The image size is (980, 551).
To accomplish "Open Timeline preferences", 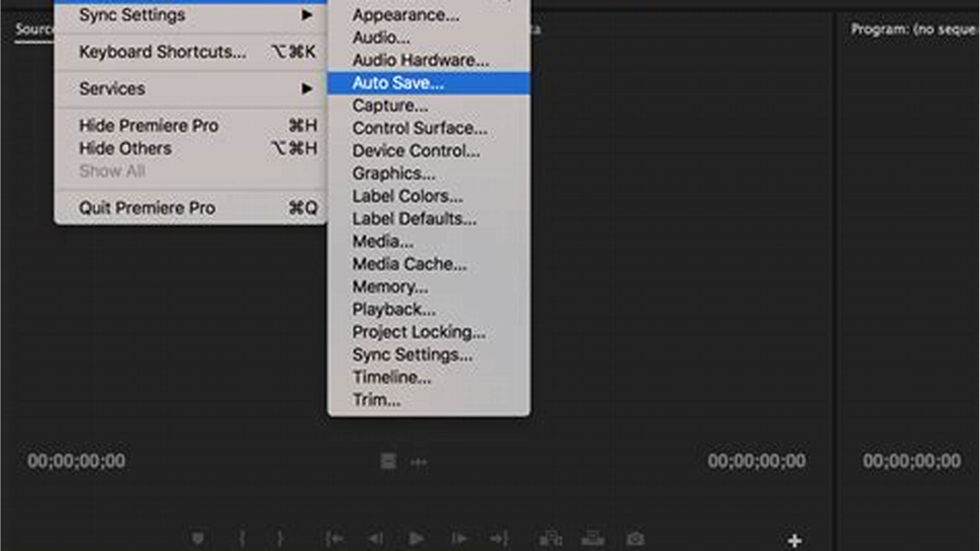I will pos(429,377).
